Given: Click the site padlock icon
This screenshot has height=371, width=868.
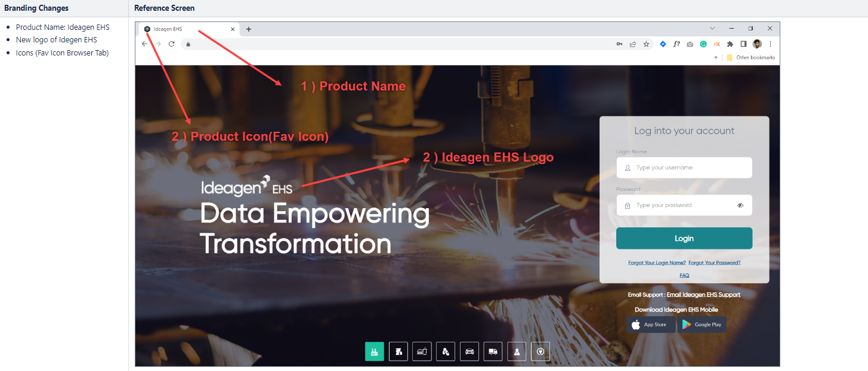Looking at the screenshot, I should tap(188, 44).
